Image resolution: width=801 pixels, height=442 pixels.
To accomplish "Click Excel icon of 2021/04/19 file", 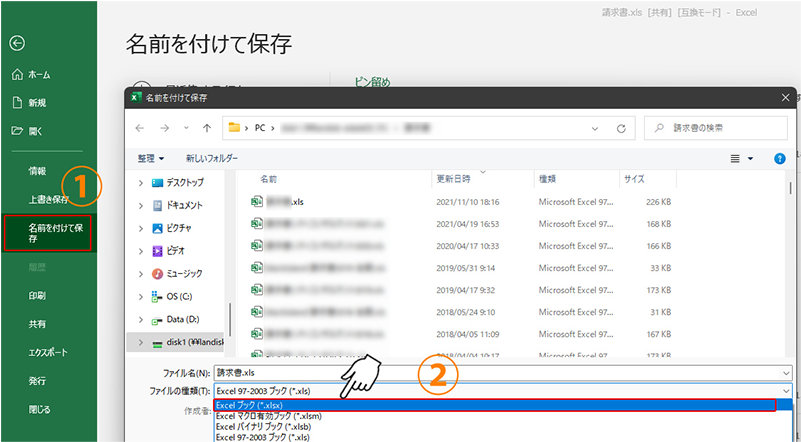I will tap(257, 224).
